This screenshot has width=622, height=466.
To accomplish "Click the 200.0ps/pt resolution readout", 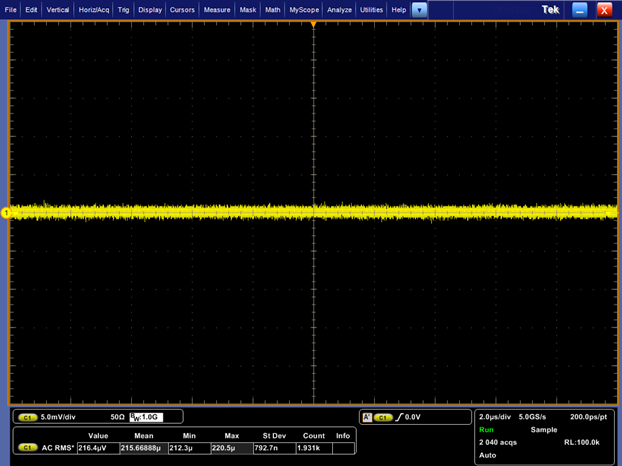I will [588, 417].
